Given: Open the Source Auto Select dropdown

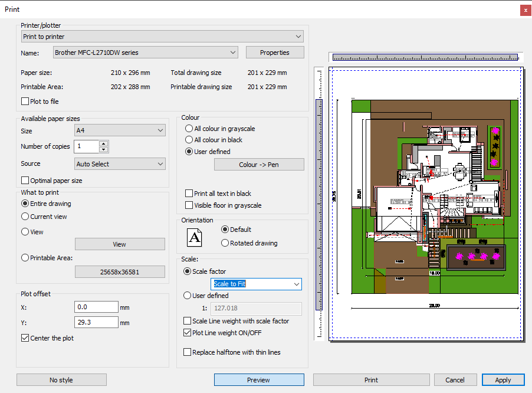Looking at the screenshot, I should [120, 164].
